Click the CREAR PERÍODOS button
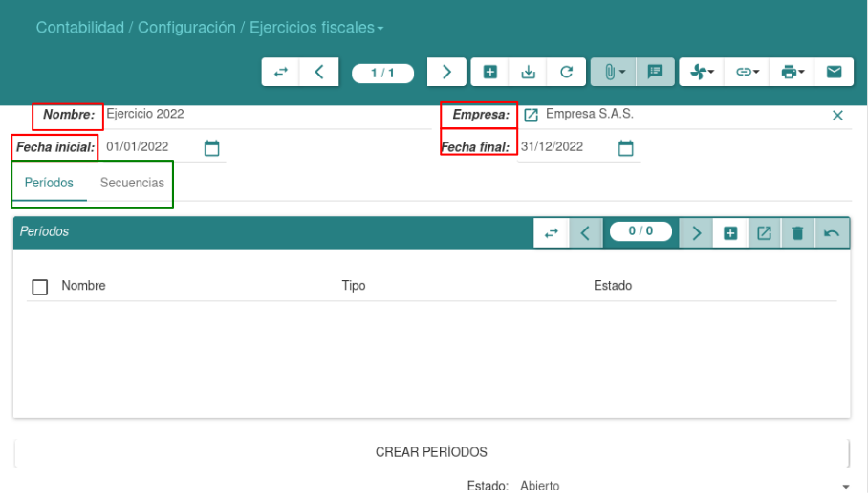Viewport: 868px width, 501px height. point(431,452)
